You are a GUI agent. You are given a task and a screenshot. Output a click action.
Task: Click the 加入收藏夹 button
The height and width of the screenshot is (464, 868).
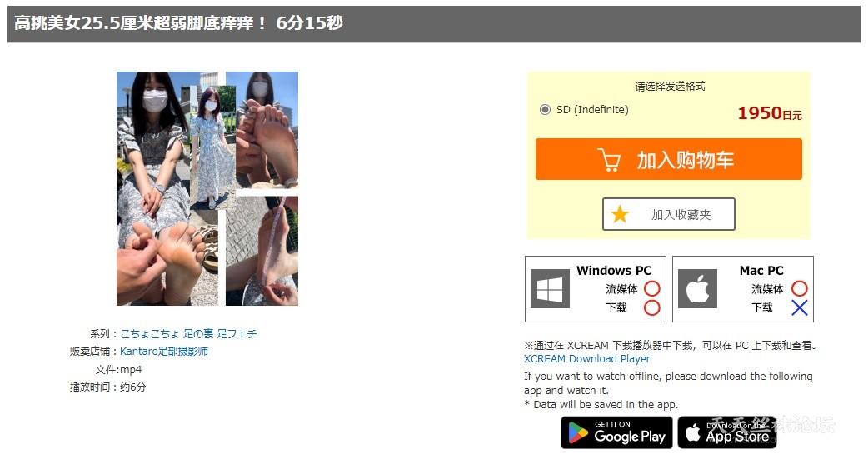(669, 214)
